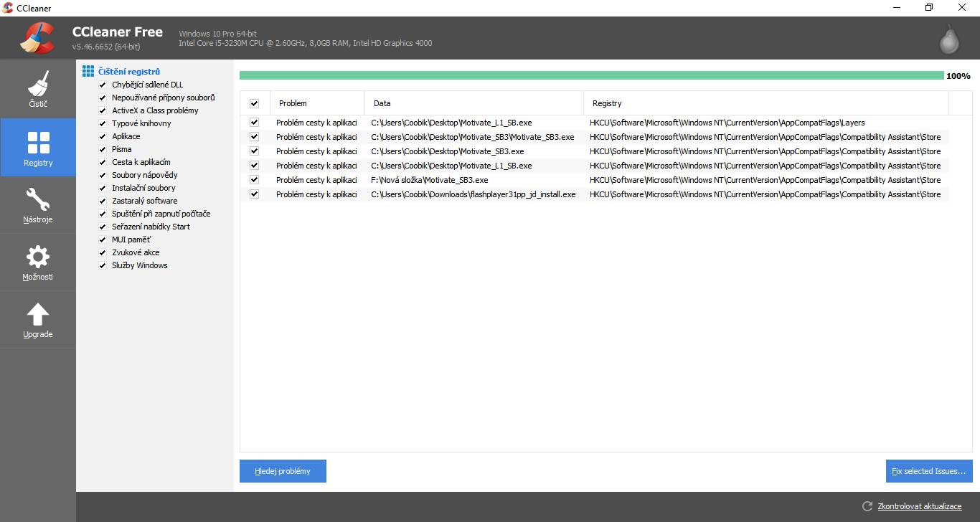This screenshot has height=522, width=980.
Task: Click the 100% progress label
Action: (x=958, y=76)
